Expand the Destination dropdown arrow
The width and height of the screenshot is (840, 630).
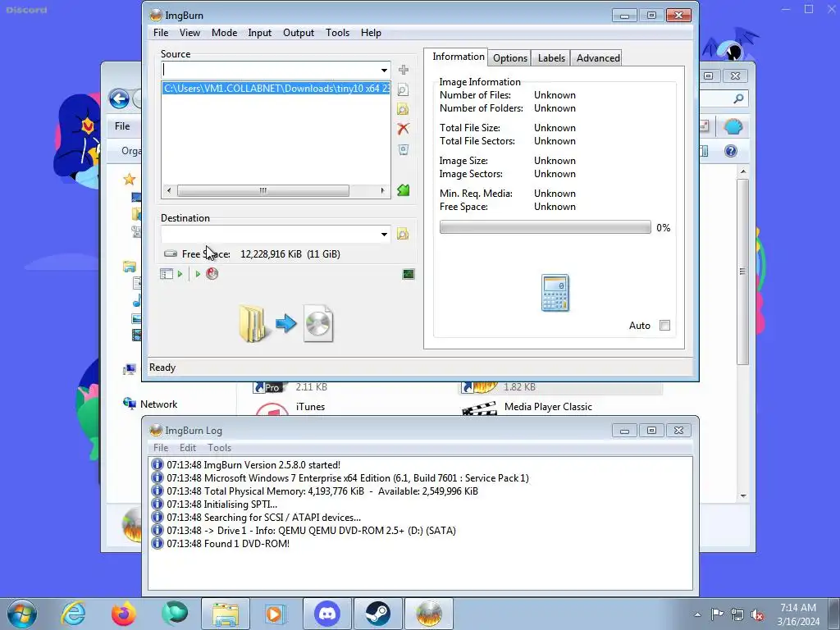[x=384, y=234]
